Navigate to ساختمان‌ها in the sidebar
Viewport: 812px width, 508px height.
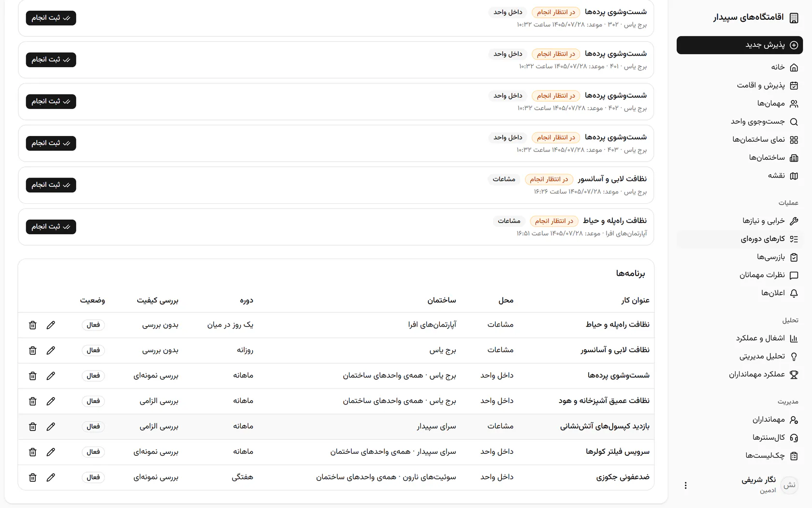(739, 158)
